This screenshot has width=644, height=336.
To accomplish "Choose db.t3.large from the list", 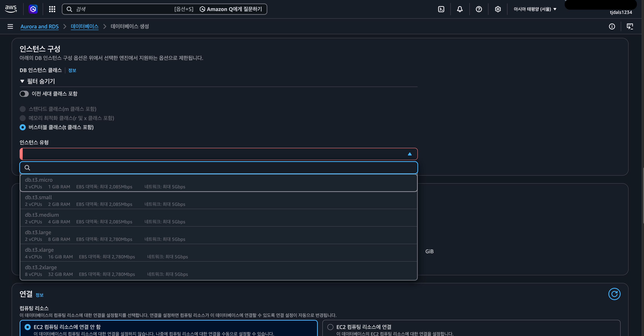I will (x=218, y=235).
